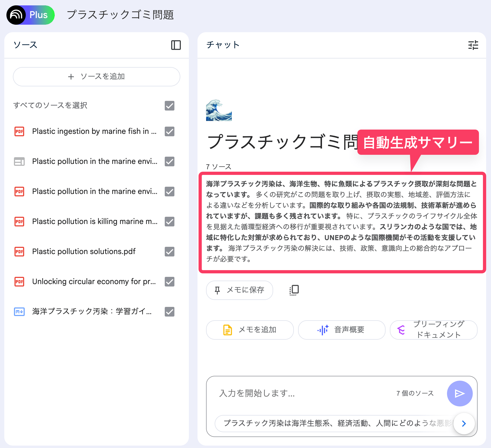This screenshot has height=448, width=491.
Task: Click the send arrow button
Action: (x=459, y=393)
